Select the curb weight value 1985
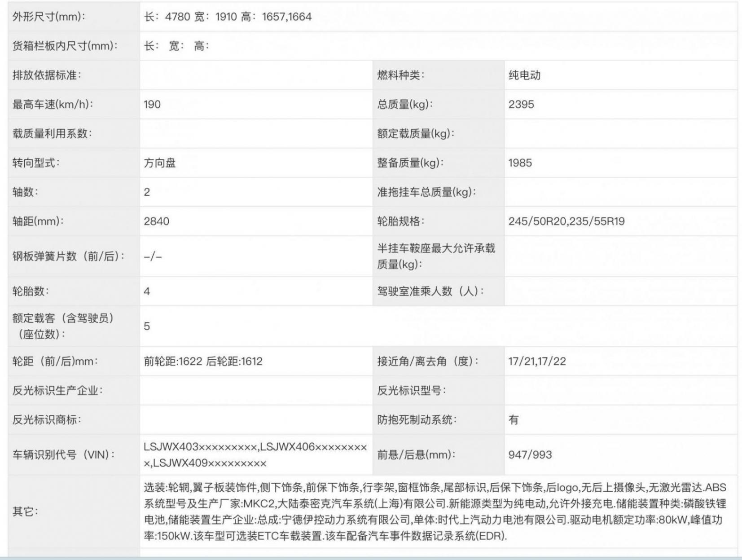Viewport: 742px width, 560px height. (520, 163)
